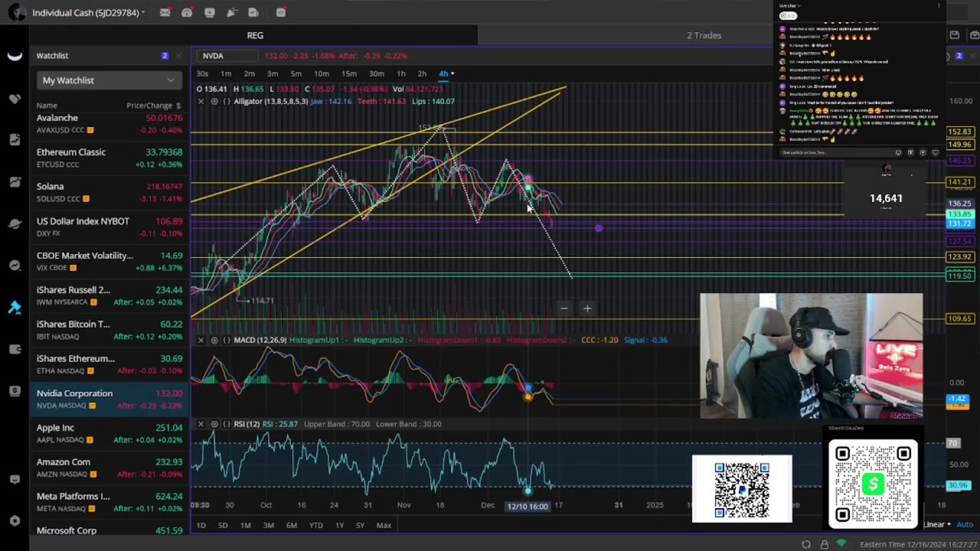The height and width of the screenshot is (551, 980).
Task: Open the document page icon in left sidebar
Action: [x=15, y=140]
